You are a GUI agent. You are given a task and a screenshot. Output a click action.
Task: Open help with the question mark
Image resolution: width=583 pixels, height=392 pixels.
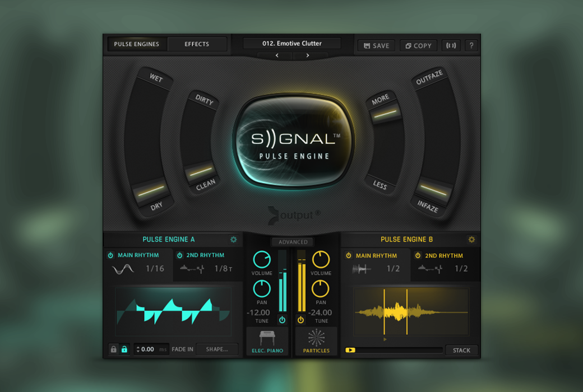click(x=471, y=45)
